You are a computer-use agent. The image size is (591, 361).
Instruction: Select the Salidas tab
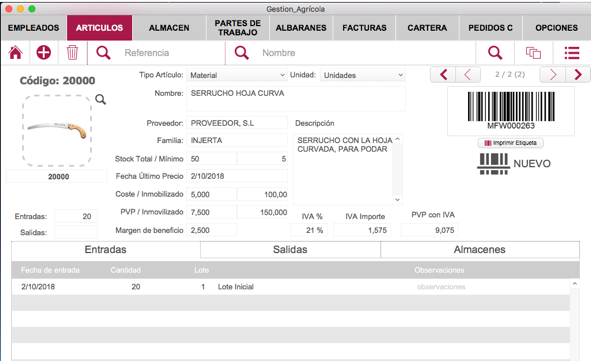tap(290, 249)
